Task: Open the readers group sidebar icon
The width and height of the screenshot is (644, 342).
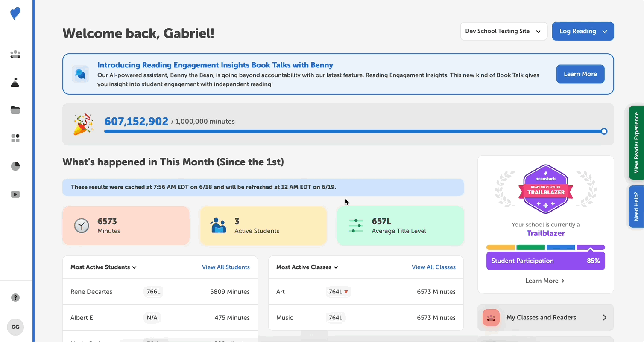Action: click(15, 55)
